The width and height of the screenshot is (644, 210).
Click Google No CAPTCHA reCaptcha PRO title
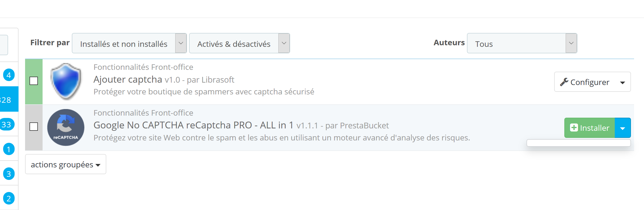point(193,125)
